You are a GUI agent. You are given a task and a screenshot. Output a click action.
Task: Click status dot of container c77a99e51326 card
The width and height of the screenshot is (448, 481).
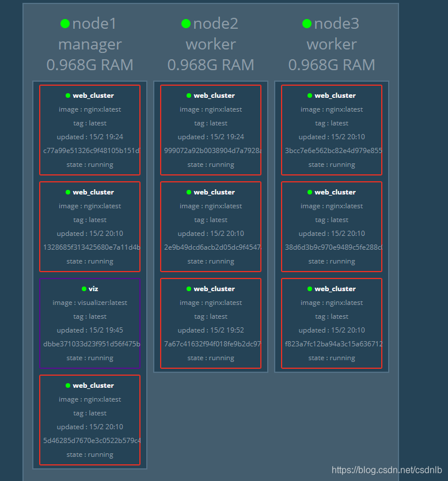[x=68, y=96]
